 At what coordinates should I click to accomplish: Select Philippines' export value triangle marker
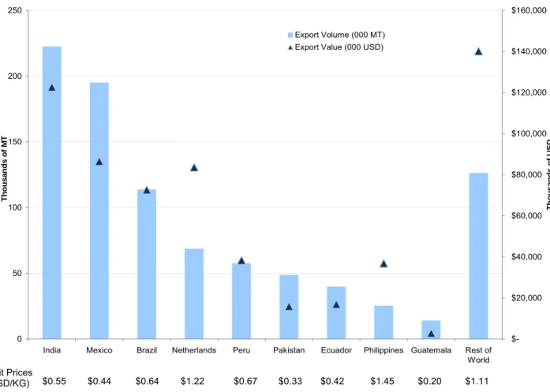[384, 263]
